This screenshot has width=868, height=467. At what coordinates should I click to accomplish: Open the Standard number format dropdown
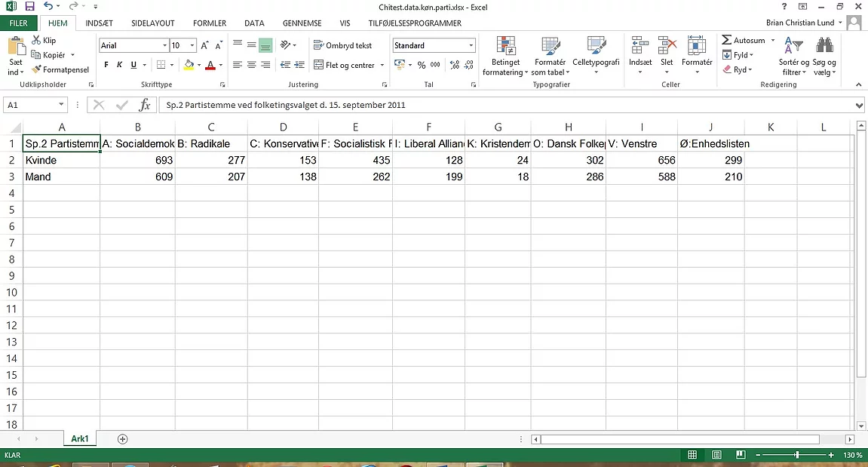pyautogui.click(x=471, y=45)
